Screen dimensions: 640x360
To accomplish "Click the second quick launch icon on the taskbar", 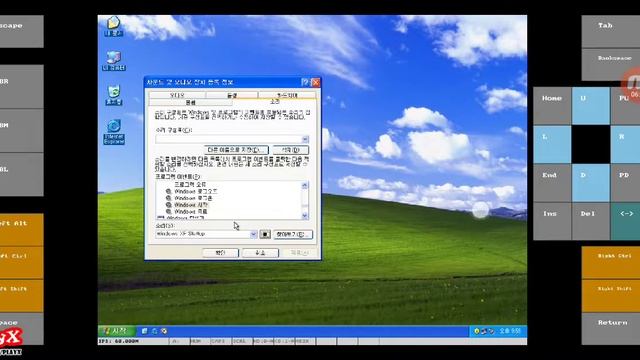I will (154, 331).
